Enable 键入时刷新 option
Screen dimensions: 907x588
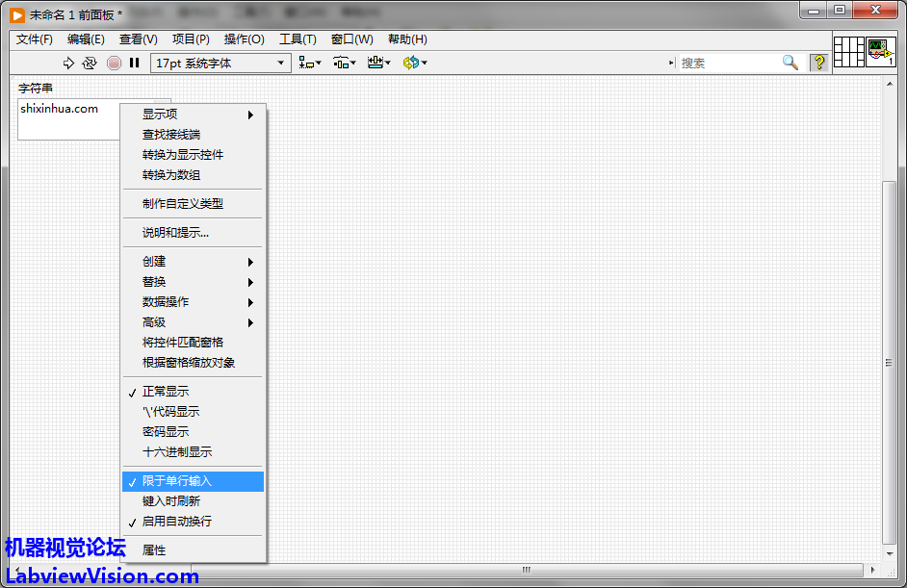tap(171, 501)
